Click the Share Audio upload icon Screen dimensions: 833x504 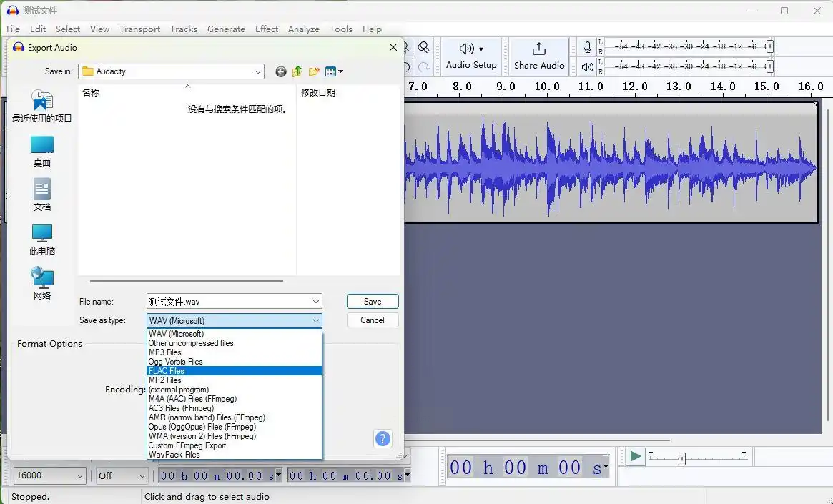[x=539, y=49]
